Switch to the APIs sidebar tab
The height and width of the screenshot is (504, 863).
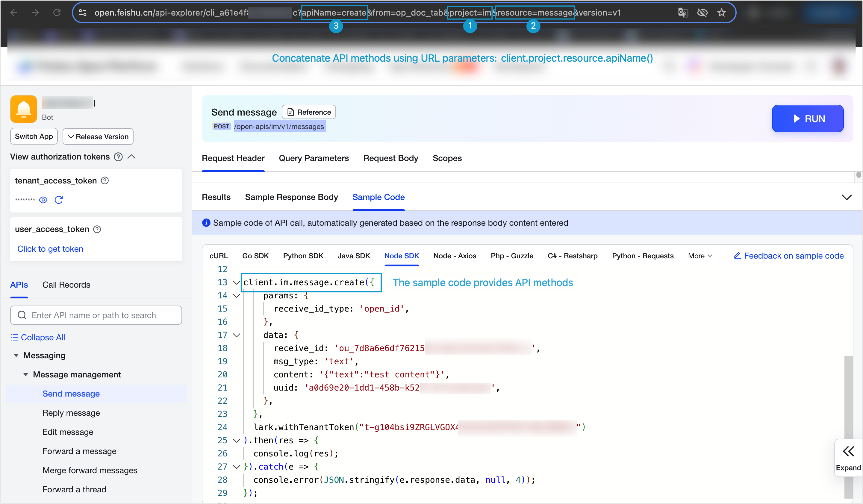[x=19, y=285]
